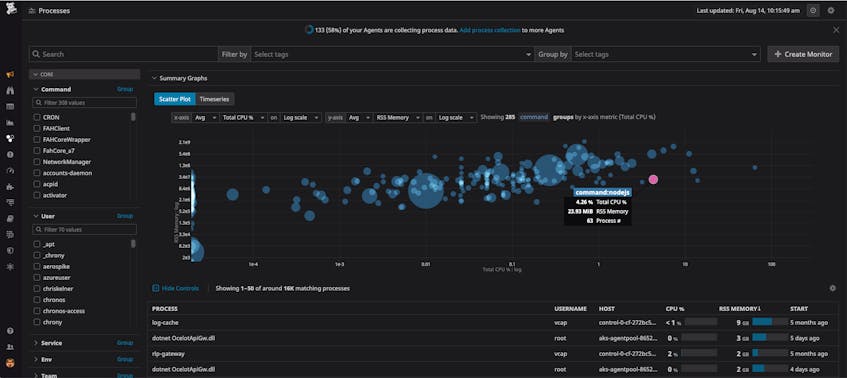Viewport: 847px width, 378px height.
Task: Open the RSS Memory metric dropdown
Action: tap(397, 117)
